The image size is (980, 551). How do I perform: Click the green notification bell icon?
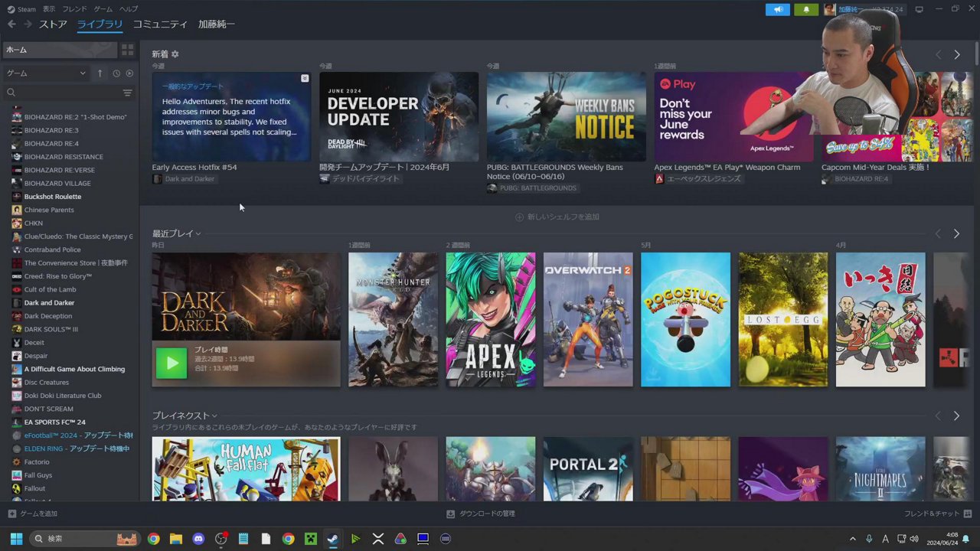(805, 9)
